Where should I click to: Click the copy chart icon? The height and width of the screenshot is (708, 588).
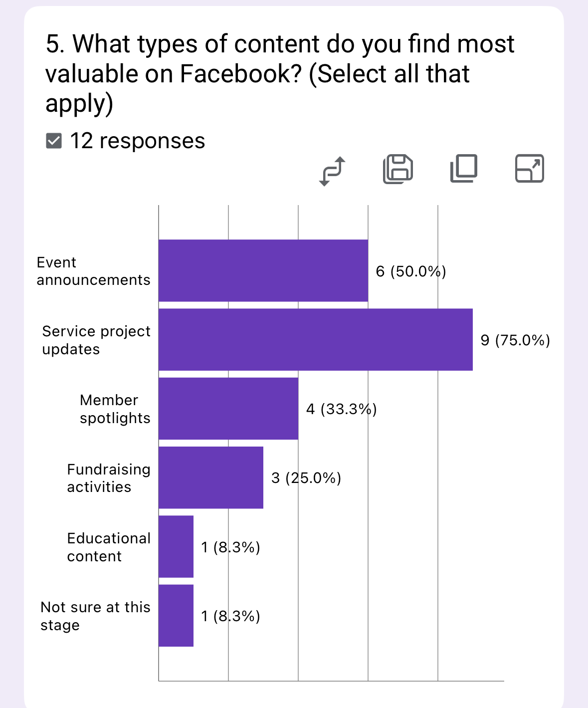(464, 169)
